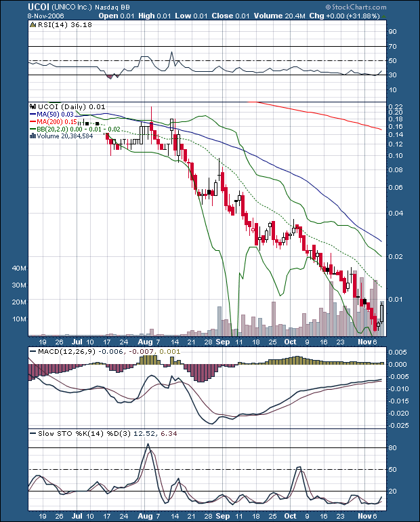Click the UCOI ticker symbol title

(39, 7)
